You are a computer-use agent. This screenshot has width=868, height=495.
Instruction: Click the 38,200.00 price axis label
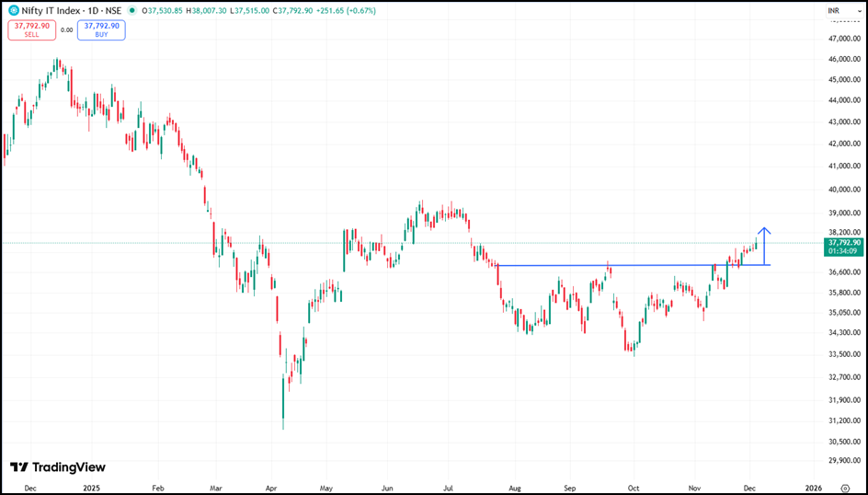point(844,233)
